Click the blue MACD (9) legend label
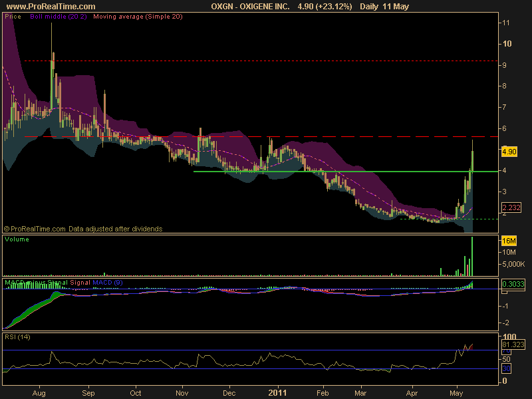 pos(108,282)
